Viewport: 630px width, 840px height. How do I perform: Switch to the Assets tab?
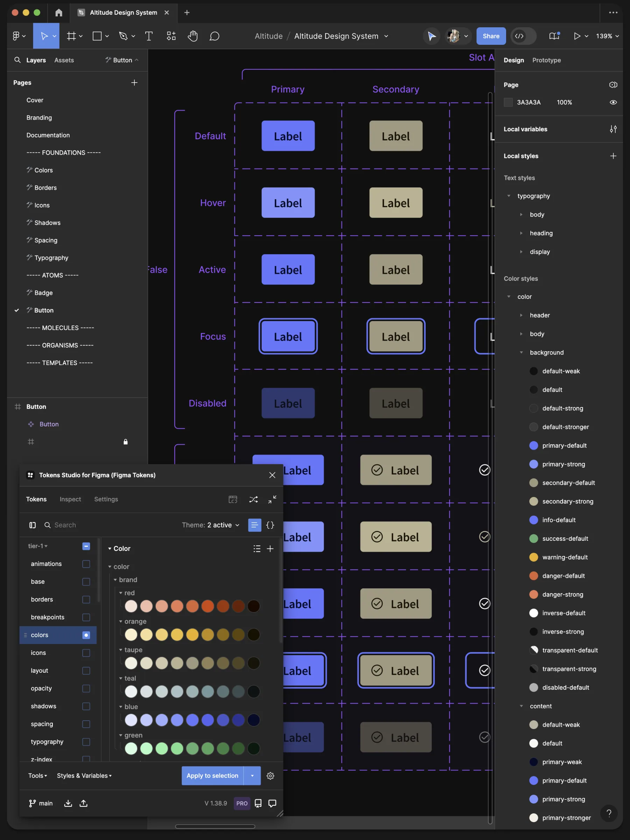(64, 60)
